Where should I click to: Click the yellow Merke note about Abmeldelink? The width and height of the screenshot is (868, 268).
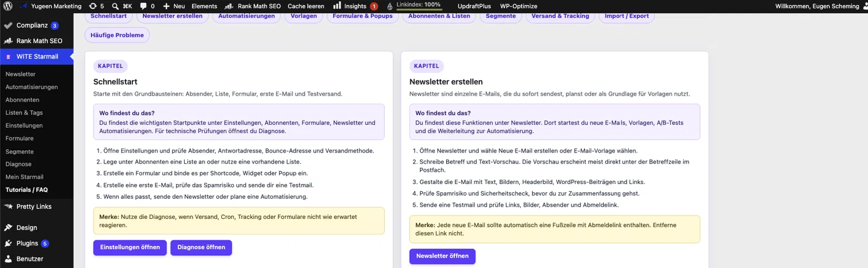pos(555,229)
